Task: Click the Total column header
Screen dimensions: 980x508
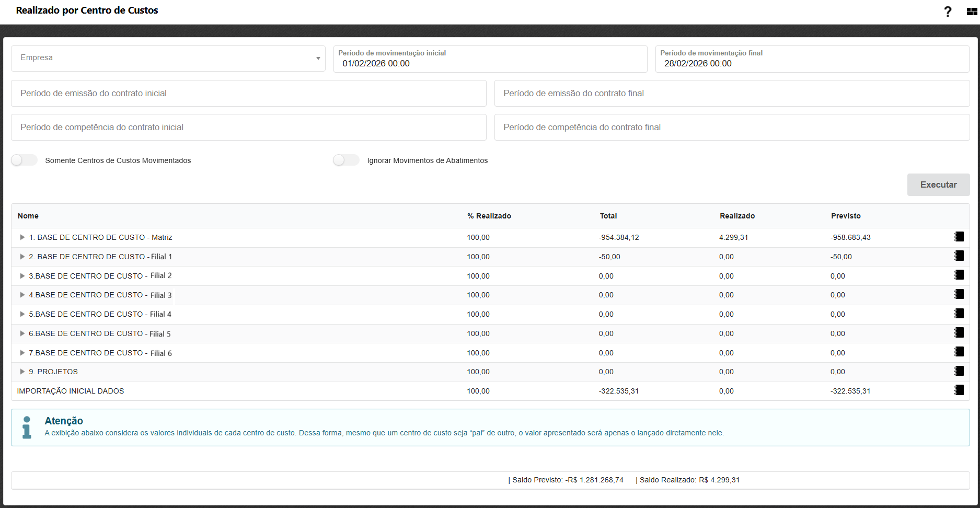Action: coord(608,216)
